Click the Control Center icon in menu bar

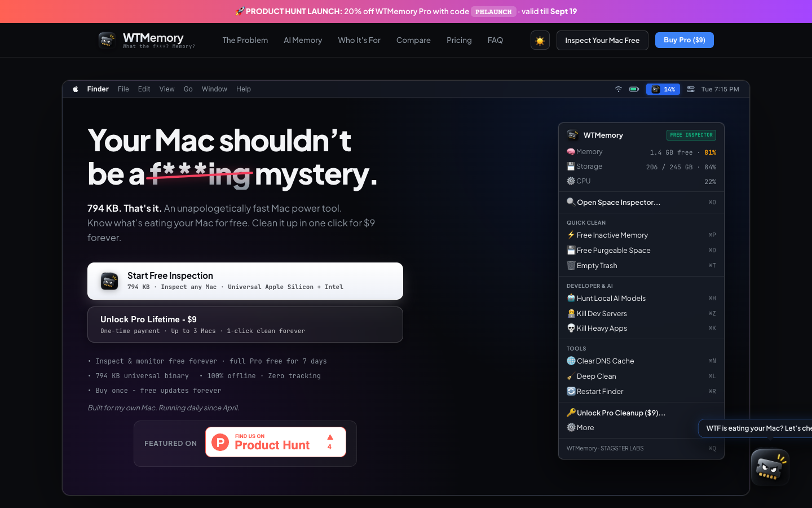pos(691,89)
